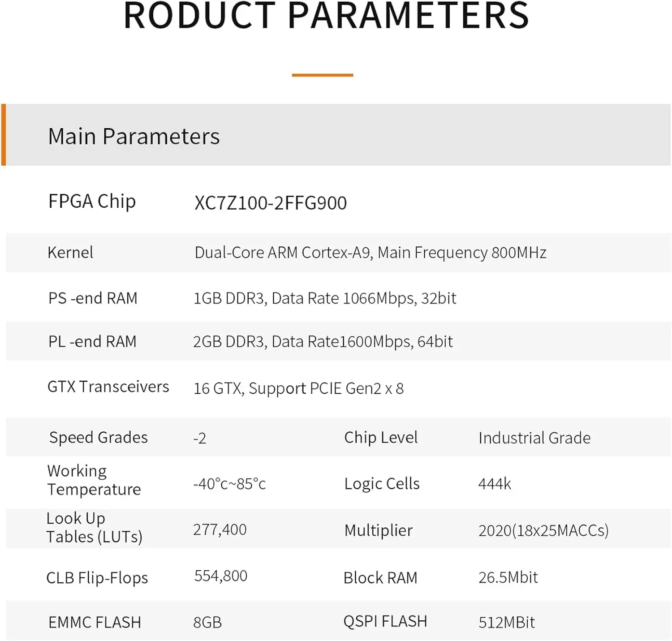Screen dimensions: 672x641
Task: Click the Dual-Core ARM Cortex-A9 description
Action: (x=370, y=253)
